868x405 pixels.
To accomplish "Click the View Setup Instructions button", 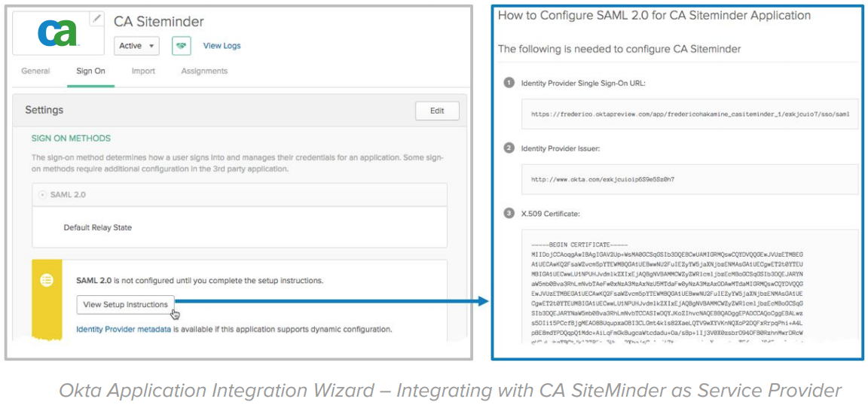I will (x=125, y=305).
